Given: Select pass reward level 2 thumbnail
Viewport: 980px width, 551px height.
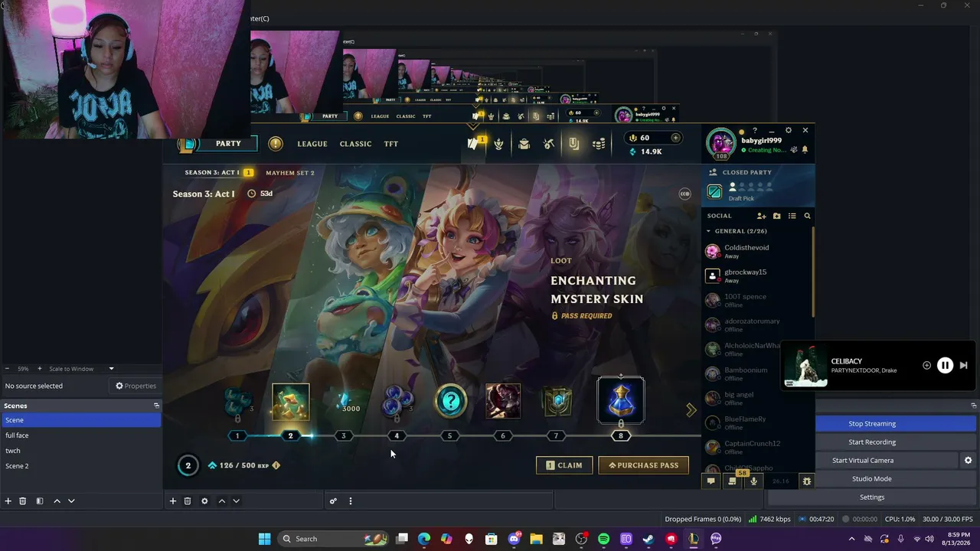Looking at the screenshot, I should (x=290, y=403).
